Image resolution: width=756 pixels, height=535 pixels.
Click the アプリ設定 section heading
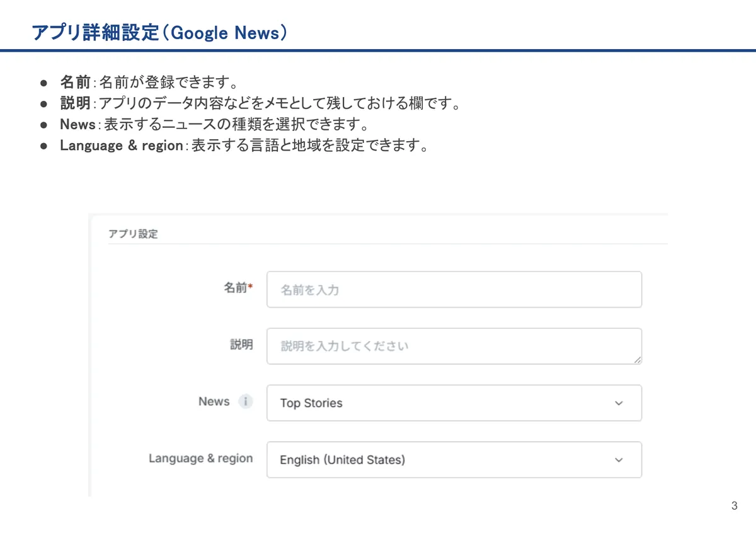tap(133, 234)
